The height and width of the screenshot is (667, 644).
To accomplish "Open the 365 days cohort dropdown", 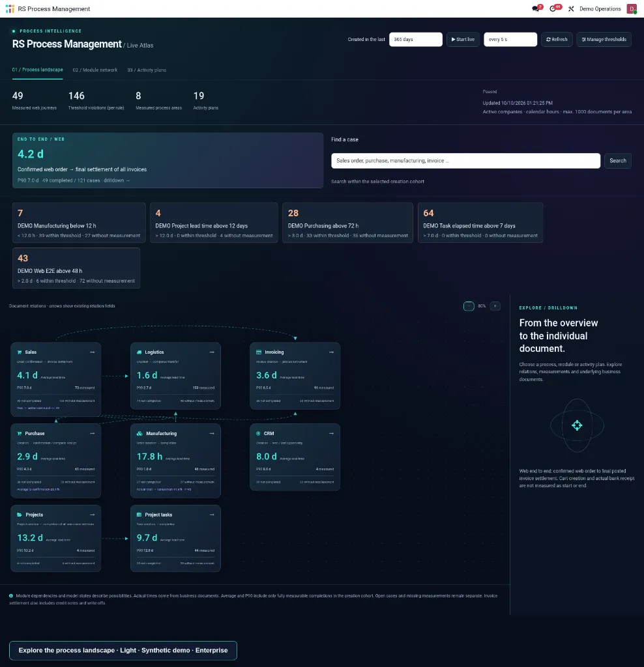I will click(415, 40).
